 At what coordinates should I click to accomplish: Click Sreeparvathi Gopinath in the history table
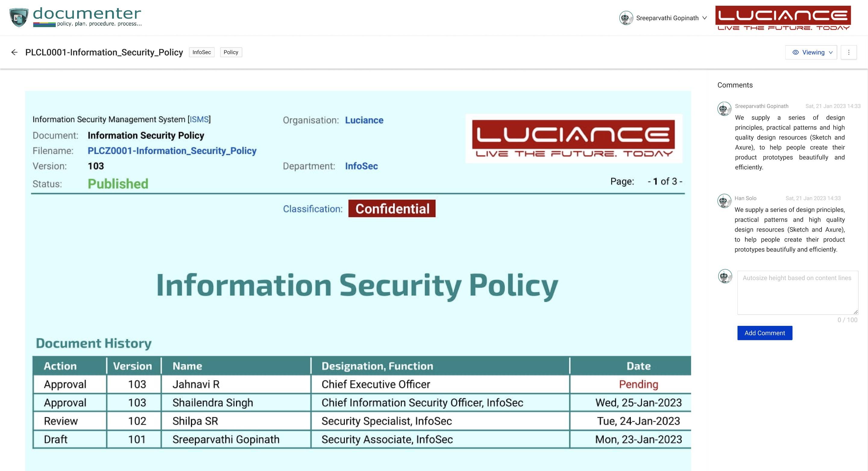[236, 439]
